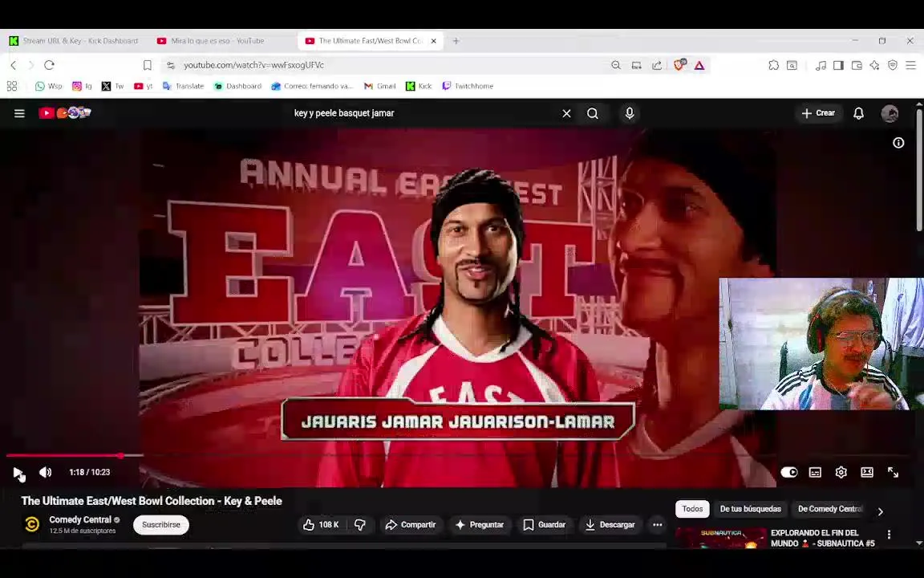
Task: Show video info card icon
Action: tap(898, 143)
